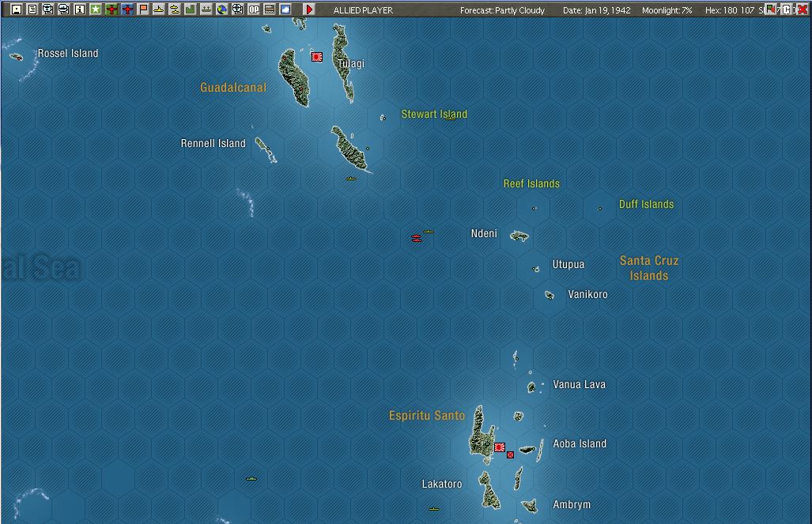Screen dimensions: 812x524
Task: Click the OP toolbar button
Action: coord(254,9)
